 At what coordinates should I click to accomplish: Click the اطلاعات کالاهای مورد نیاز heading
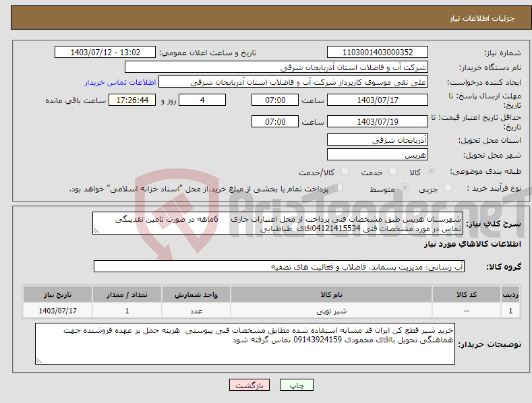point(472,244)
